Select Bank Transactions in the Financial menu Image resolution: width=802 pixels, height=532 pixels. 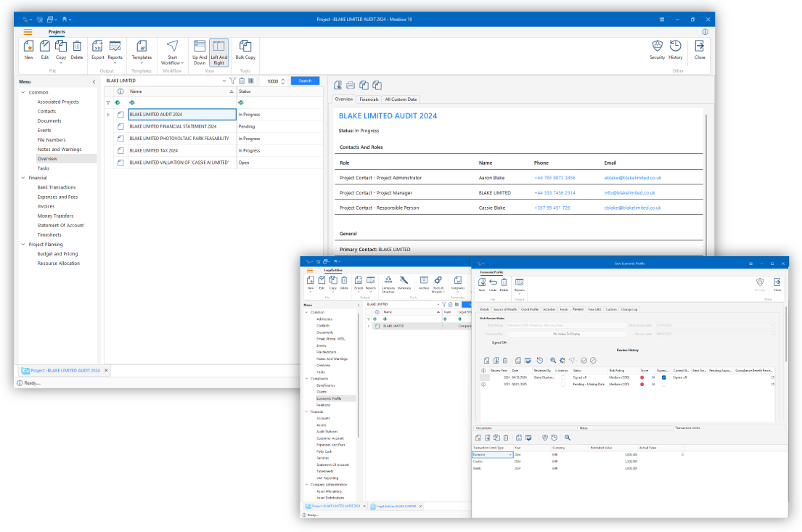coord(57,187)
